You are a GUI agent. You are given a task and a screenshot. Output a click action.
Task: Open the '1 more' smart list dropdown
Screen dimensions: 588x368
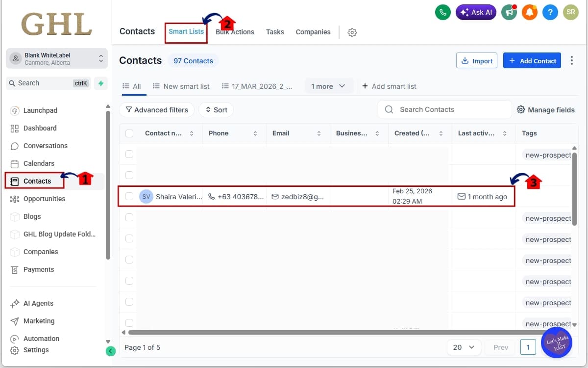(328, 86)
